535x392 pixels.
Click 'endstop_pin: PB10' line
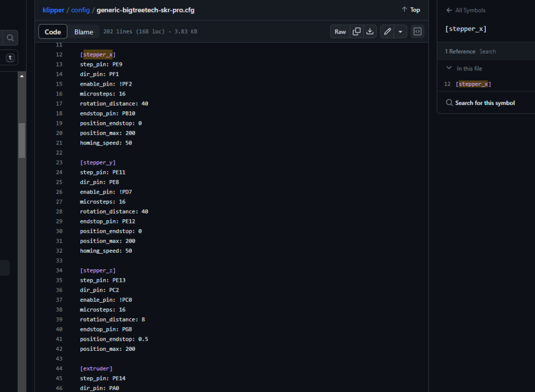click(x=108, y=113)
